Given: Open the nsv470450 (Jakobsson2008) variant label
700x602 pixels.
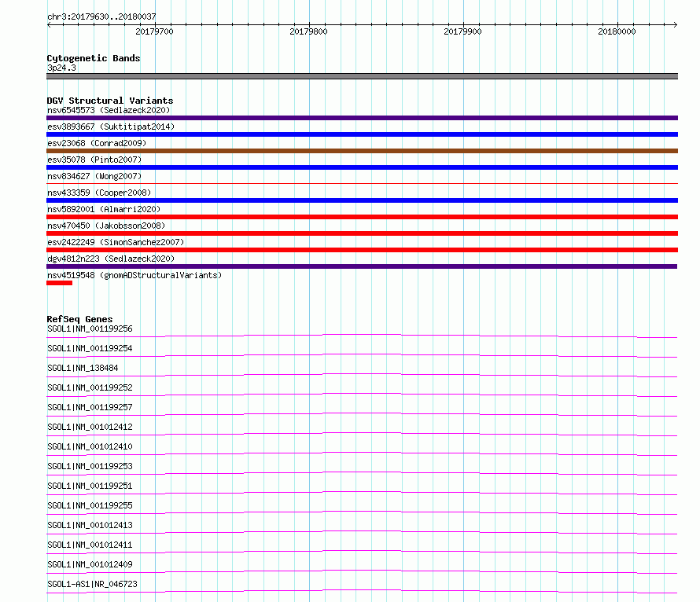Looking at the screenshot, I should point(106,226).
